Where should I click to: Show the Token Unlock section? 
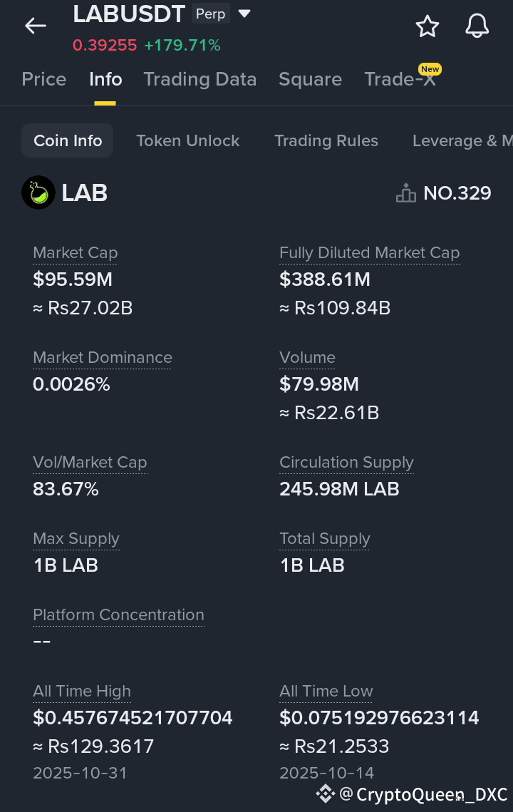188,140
